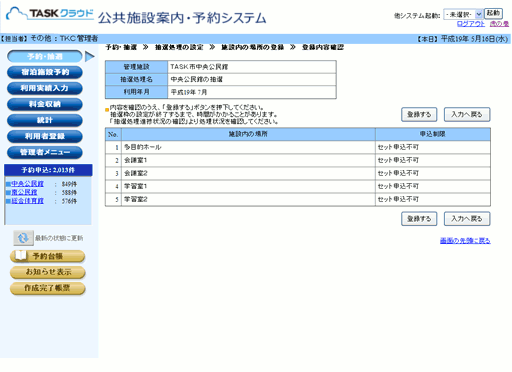The image size is (512, 372).
Task: Click the 中央公民館の抽選 value
Action: point(197,80)
